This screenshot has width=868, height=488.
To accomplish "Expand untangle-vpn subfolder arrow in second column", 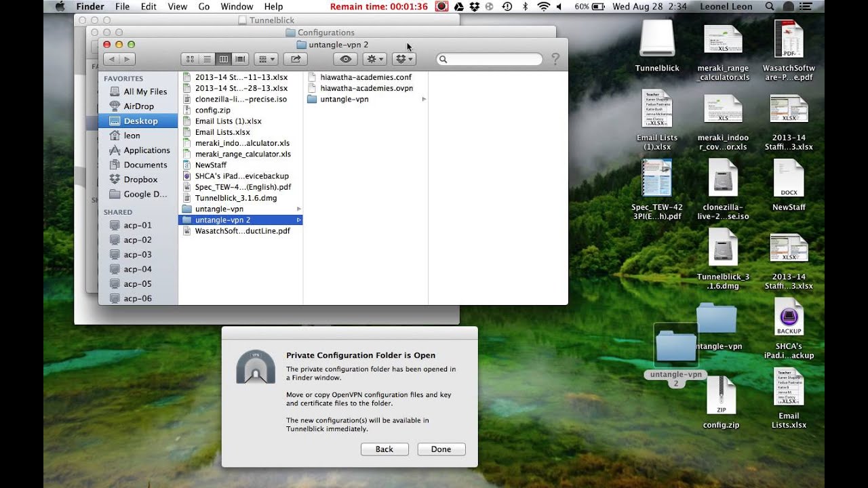I will 424,99.
